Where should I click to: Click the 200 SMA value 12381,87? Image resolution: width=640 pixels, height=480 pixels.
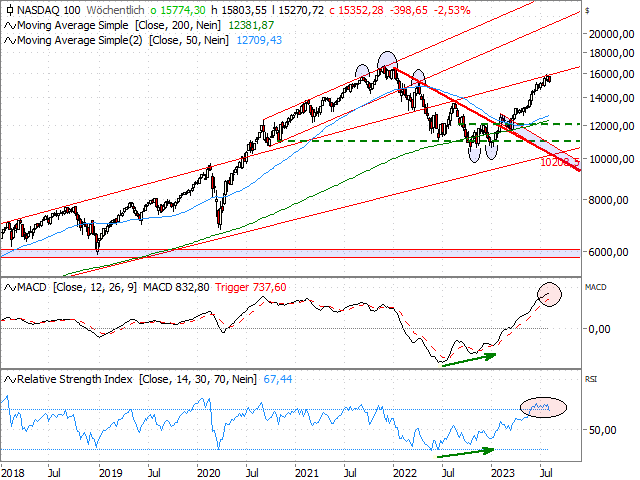tap(251, 26)
